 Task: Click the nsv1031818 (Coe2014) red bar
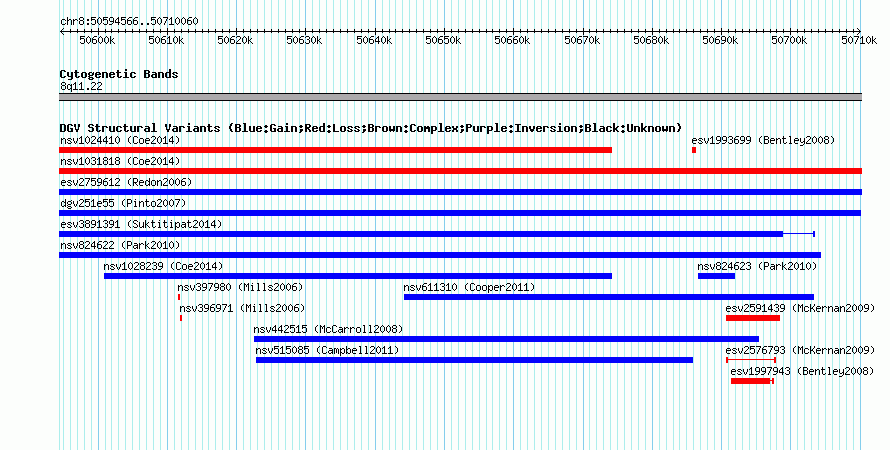pyautogui.click(x=460, y=171)
